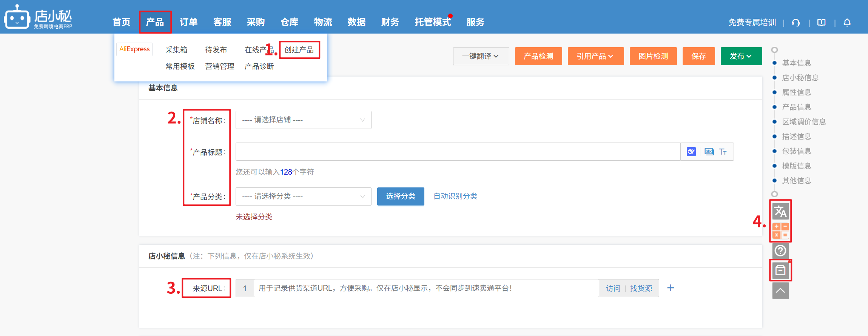Click the scroll-to-top arrow icon
Viewport: 868px width, 336px height.
coord(780,291)
